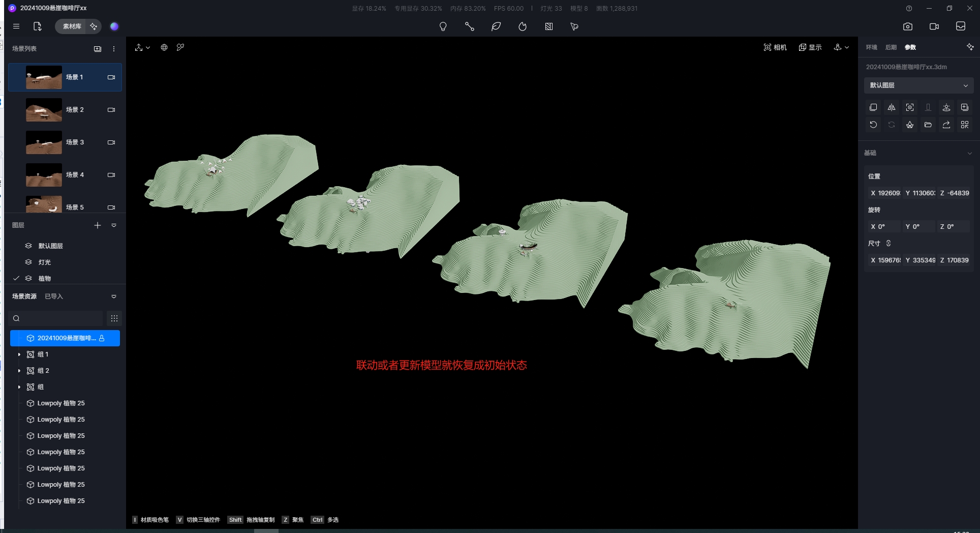The height and width of the screenshot is (533, 980).
Task: Open the 默认图层 layer dropdown
Action: (918, 85)
